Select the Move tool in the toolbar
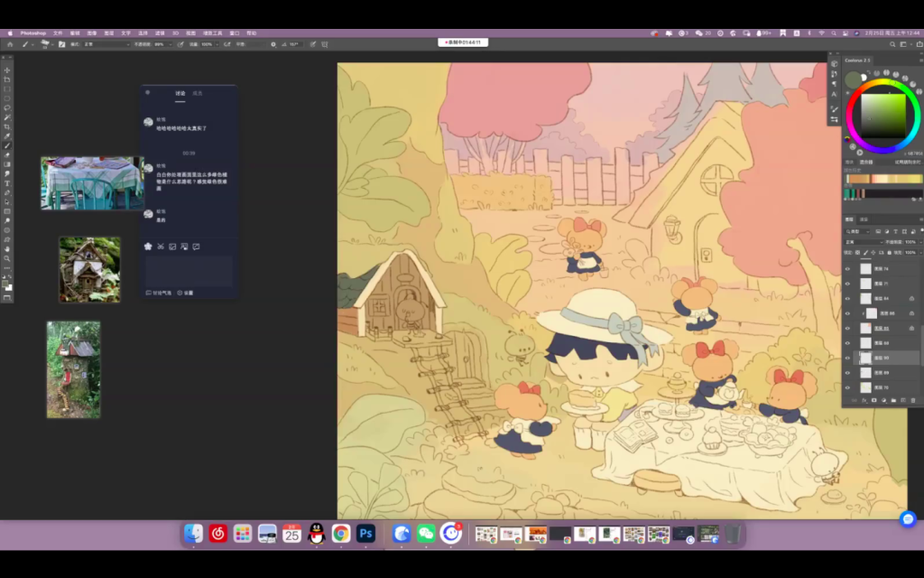This screenshot has height=578, width=924. coord(7,70)
